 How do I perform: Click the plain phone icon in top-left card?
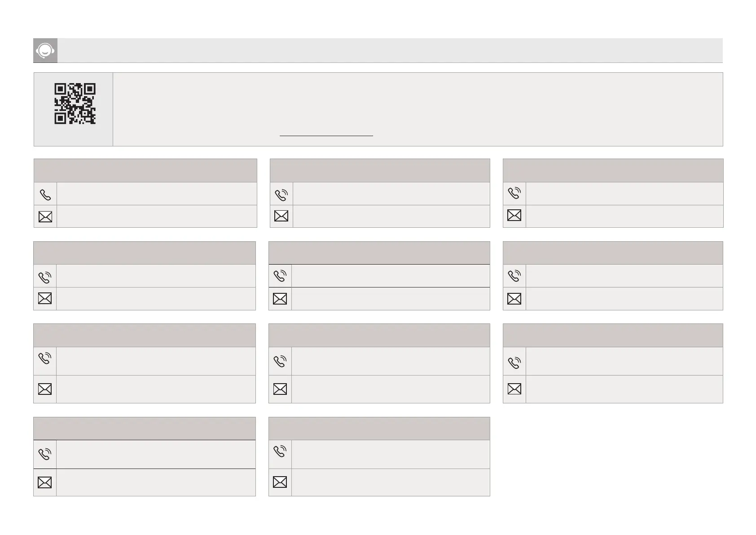tap(45, 195)
